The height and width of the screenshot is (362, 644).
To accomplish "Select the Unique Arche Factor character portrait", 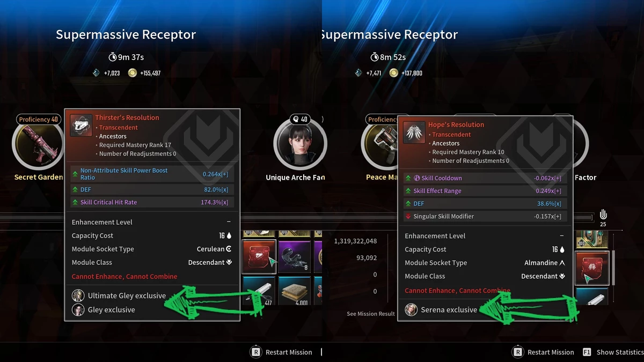I will click(299, 144).
